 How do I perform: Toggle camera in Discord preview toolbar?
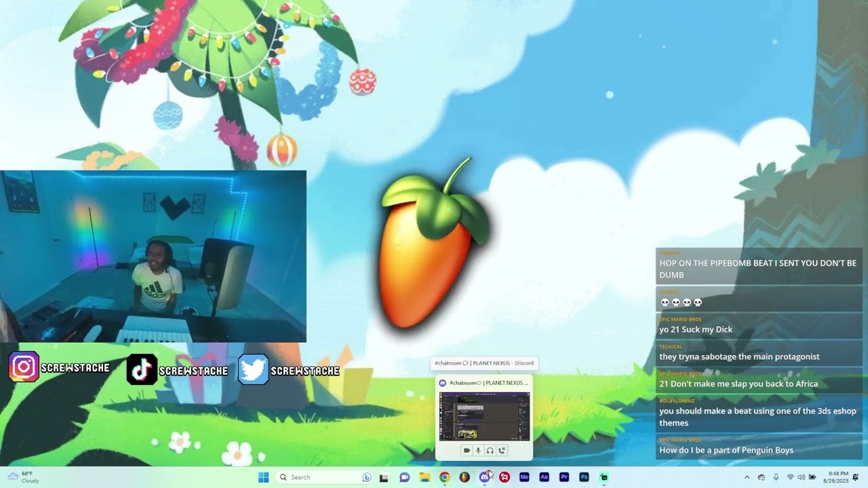pos(467,450)
